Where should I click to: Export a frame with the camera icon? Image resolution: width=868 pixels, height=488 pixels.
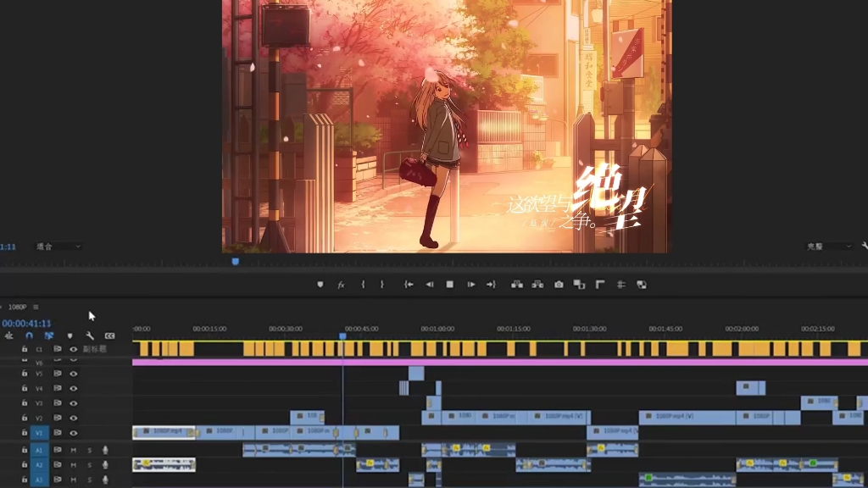point(559,285)
